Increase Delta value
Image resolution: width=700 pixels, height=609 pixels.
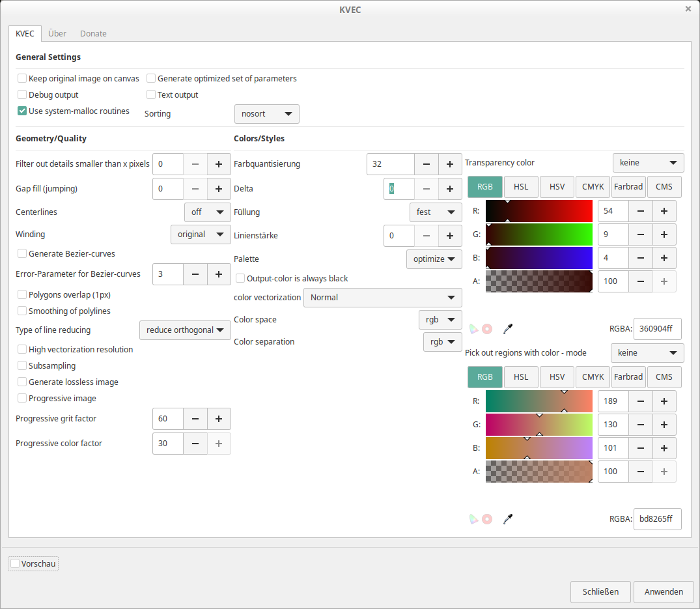[x=450, y=189]
